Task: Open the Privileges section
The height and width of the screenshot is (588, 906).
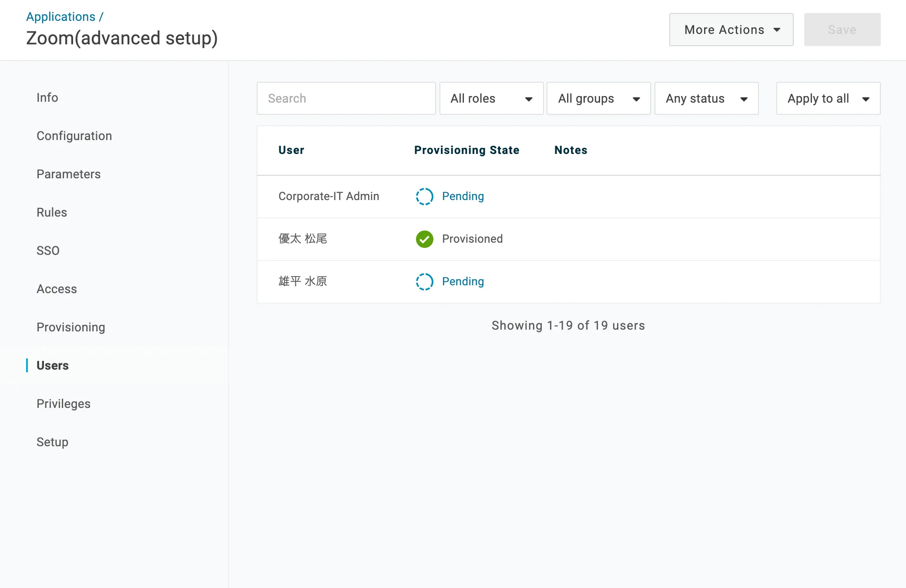Action: tap(64, 404)
